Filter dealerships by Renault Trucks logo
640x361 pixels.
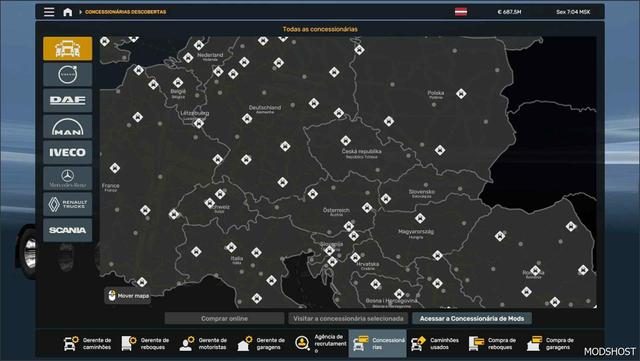click(68, 204)
